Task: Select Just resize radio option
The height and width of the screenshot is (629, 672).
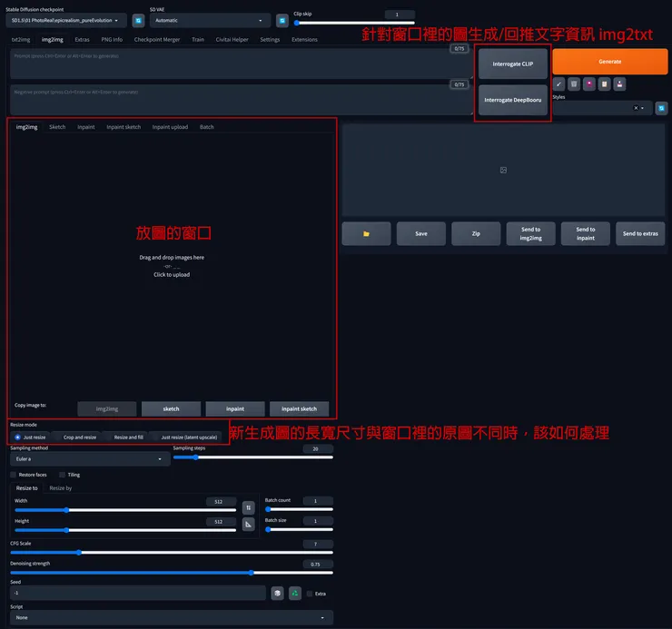Action: click(x=30, y=437)
